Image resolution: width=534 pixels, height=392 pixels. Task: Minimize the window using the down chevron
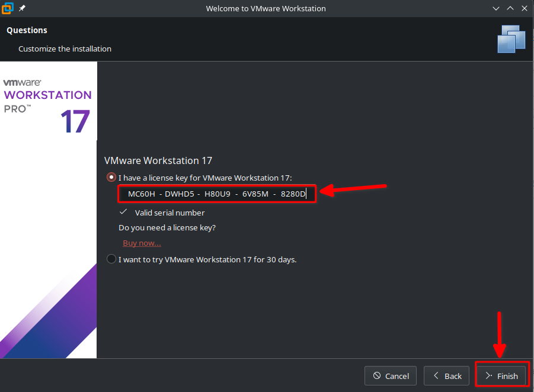click(496, 8)
